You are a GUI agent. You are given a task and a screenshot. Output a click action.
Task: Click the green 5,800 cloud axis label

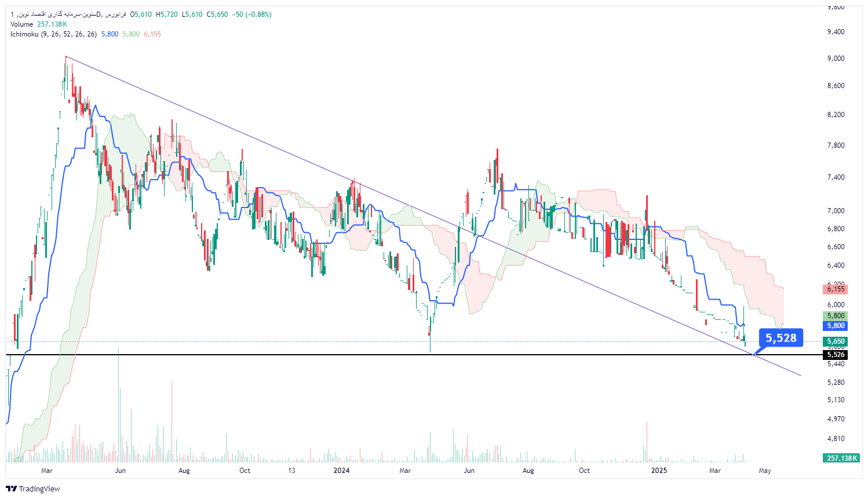835,316
